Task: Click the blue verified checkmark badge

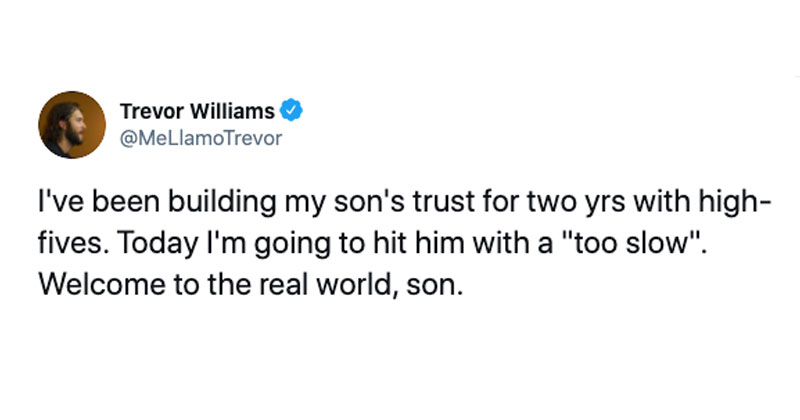Action: click(x=291, y=110)
